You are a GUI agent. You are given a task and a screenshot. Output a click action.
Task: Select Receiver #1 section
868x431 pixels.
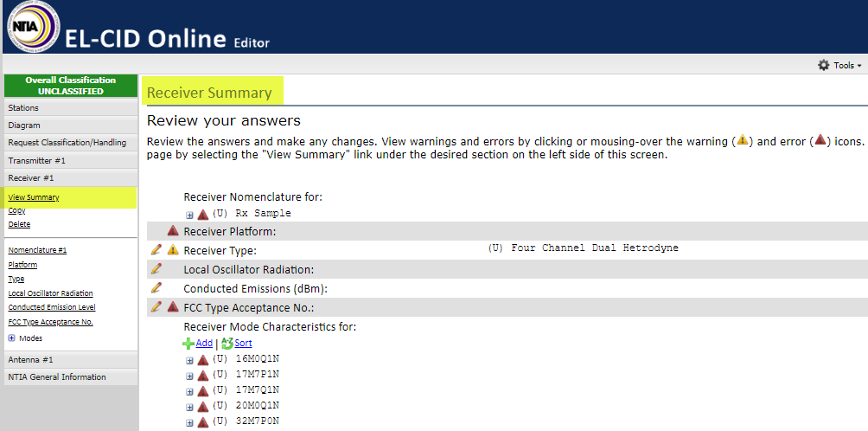tap(71, 177)
